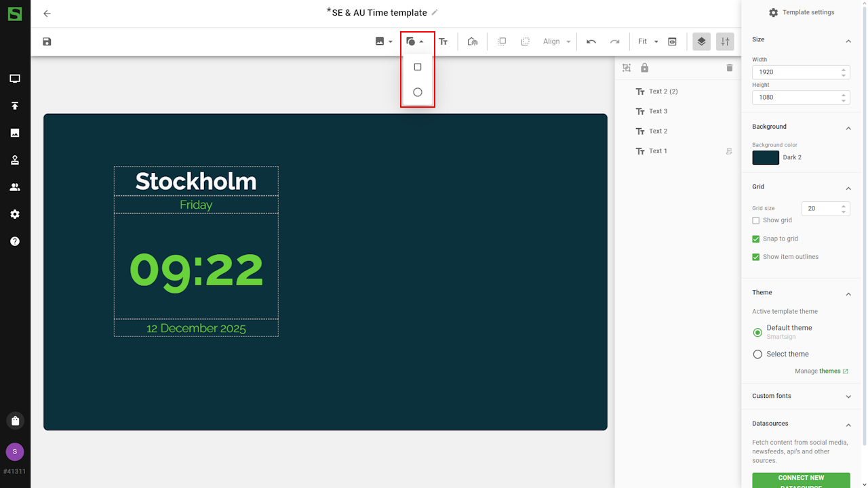Click the undo arrow icon
This screenshot has height=488, width=868.
(x=591, y=42)
